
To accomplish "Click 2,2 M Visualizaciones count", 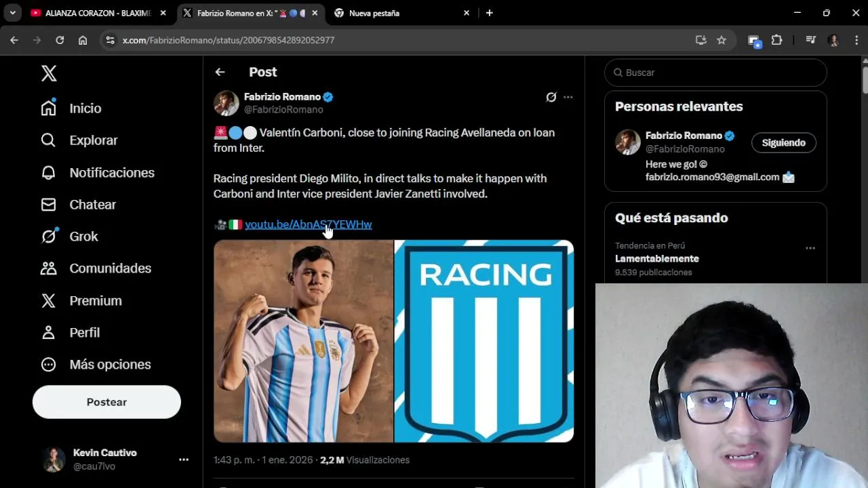I will (365, 460).
